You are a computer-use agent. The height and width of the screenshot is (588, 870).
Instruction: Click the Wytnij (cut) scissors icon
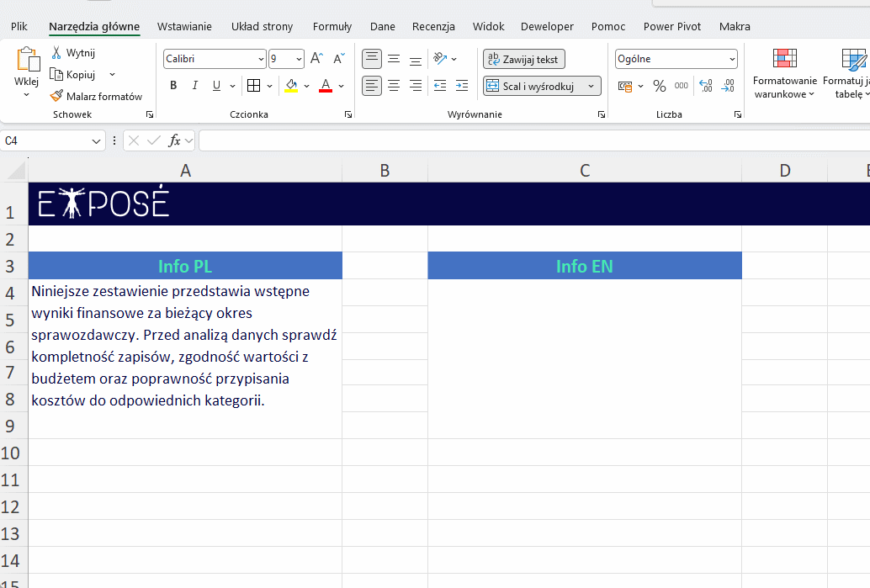tap(57, 53)
